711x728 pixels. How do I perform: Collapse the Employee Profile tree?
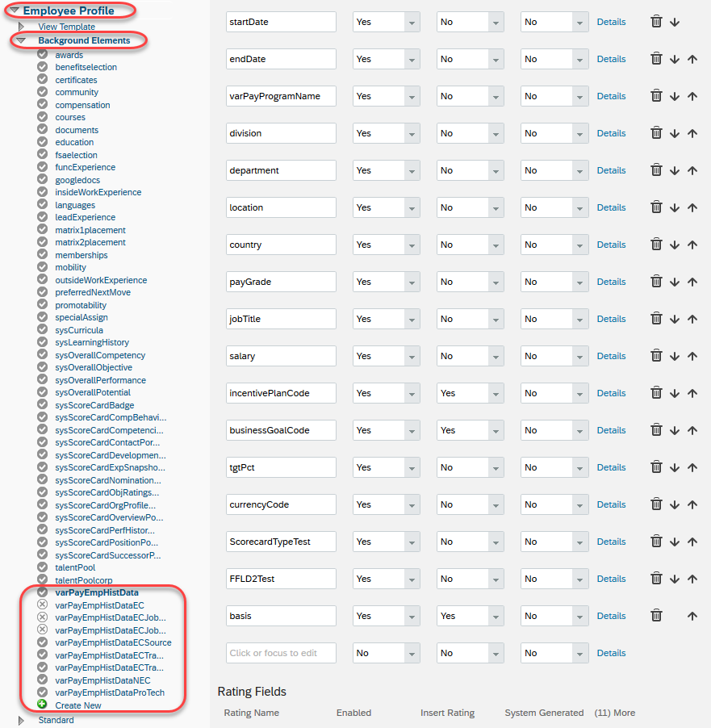click(x=15, y=10)
